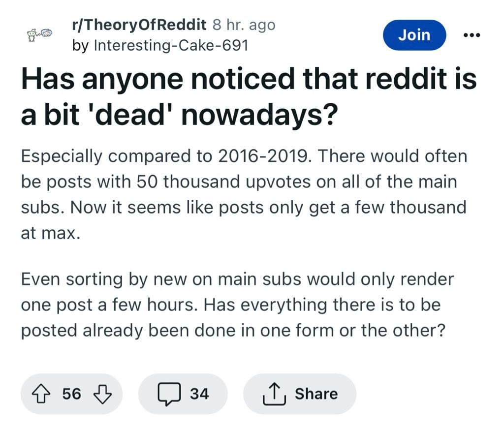Viewport: 504px width, 431px height.
Task: Open comments via the speech bubble icon
Action: point(169,394)
